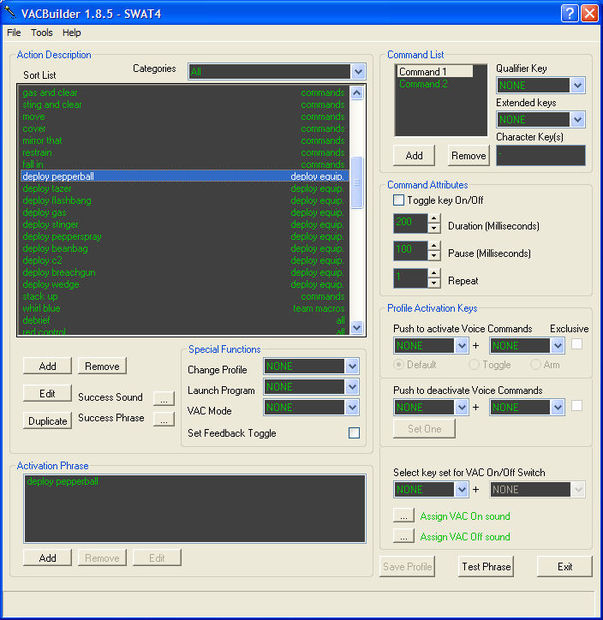Browse for Success Phrase file

click(x=164, y=419)
